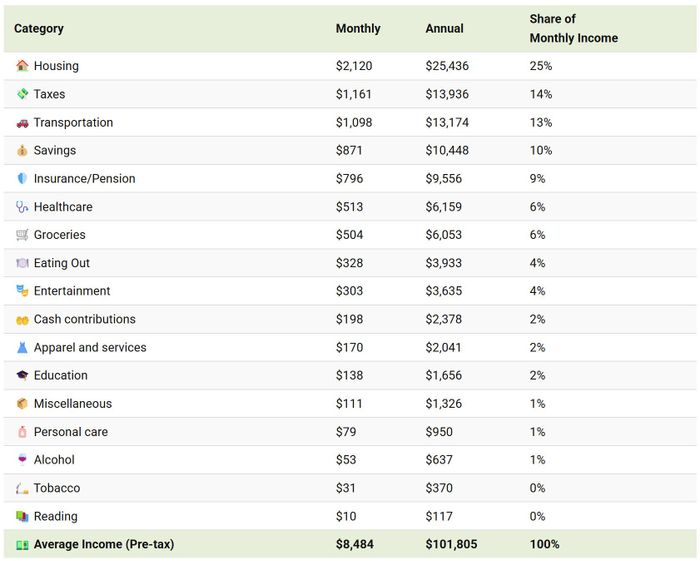Click the money bag Savings icon
700x561 pixels.
(x=22, y=150)
